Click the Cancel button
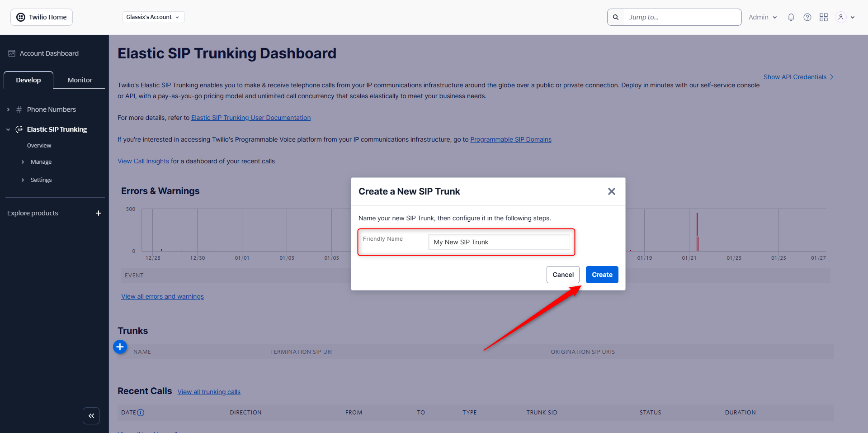Image resolution: width=868 pixels, height=433 pixels. (x=563, y=275)
